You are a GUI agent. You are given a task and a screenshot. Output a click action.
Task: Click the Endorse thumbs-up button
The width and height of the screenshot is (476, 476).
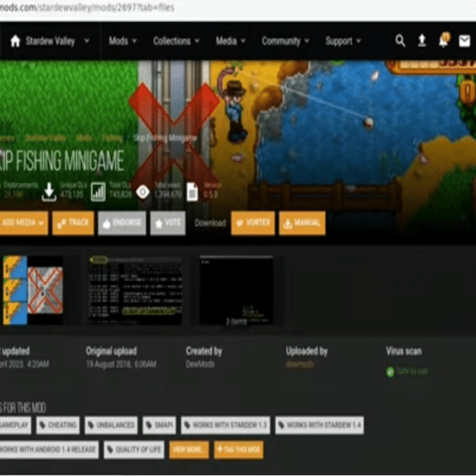click(x=122, y=223)
